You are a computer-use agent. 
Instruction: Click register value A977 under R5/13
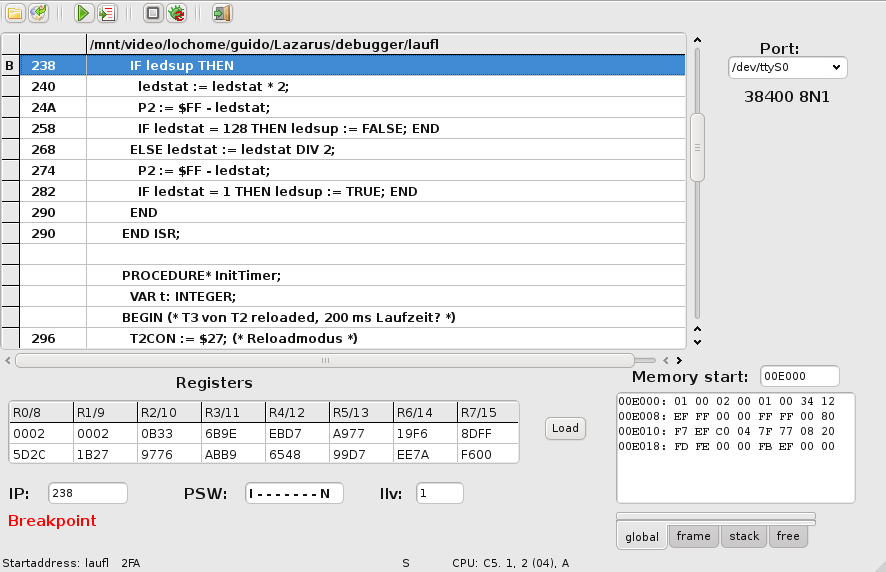click(x=361, y=434)
